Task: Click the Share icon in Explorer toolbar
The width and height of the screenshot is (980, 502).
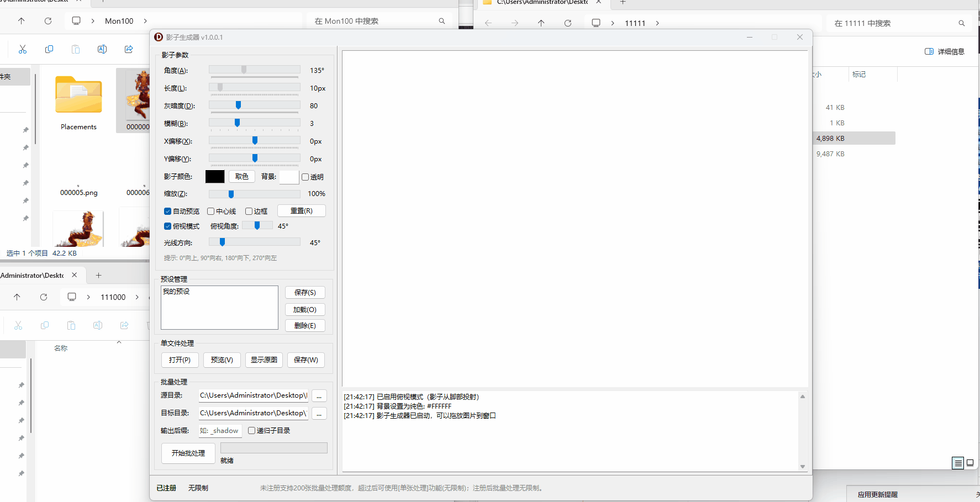Action: (129, 49)
